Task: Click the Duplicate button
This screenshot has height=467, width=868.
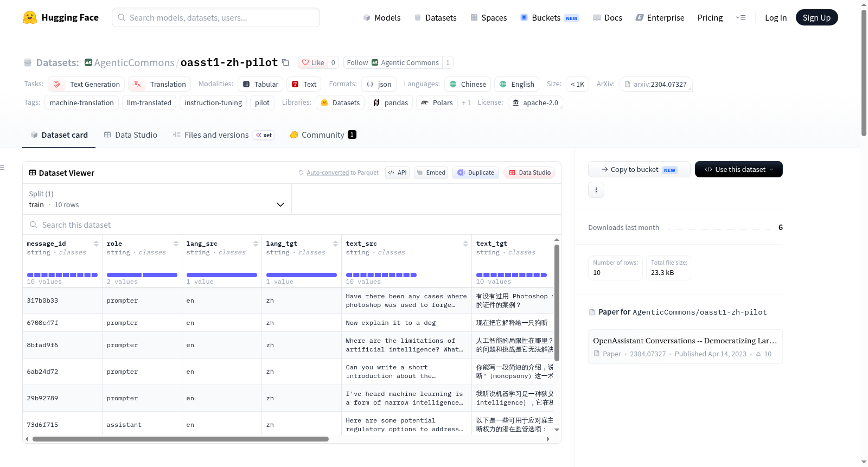Action: pyautogui.click(x=476, y=173)
